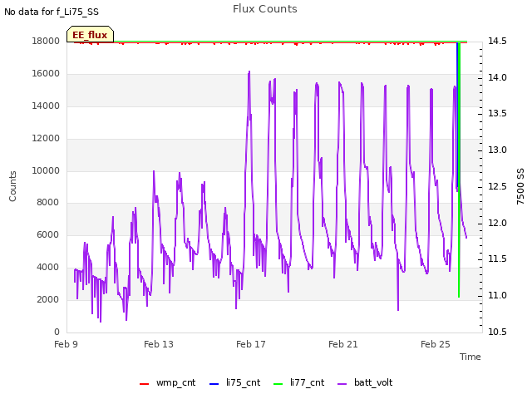Image resolution: width=532 pixels, height=399 pixels.
Task: Click the 11.5 right axis label
Action: (497, 259)
